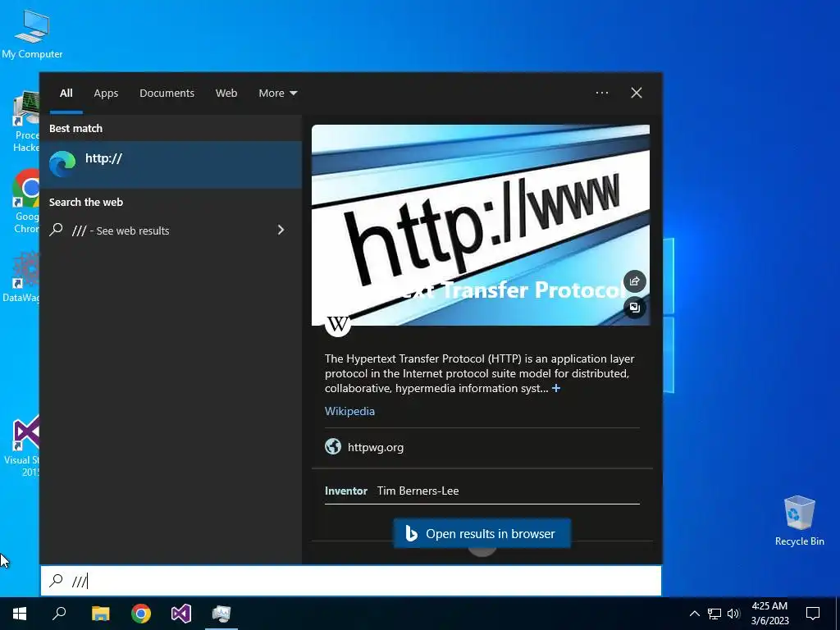This screenshot has height=630, width=840.
Task: Open the Action Center notifications icon
Action: pos(813,614)
